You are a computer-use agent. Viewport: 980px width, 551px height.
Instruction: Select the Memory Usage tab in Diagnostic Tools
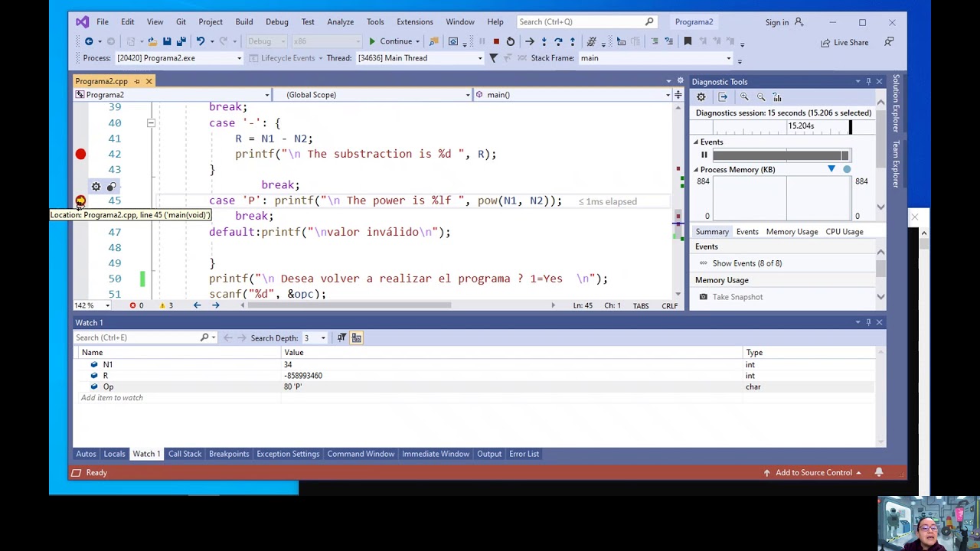[792, 232]
